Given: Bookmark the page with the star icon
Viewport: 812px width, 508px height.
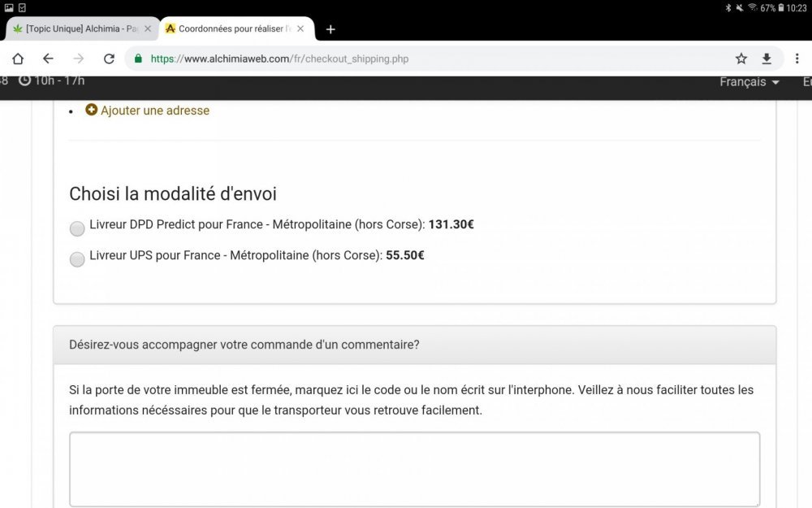Looking at the screenshot, I should coord(741,59).
